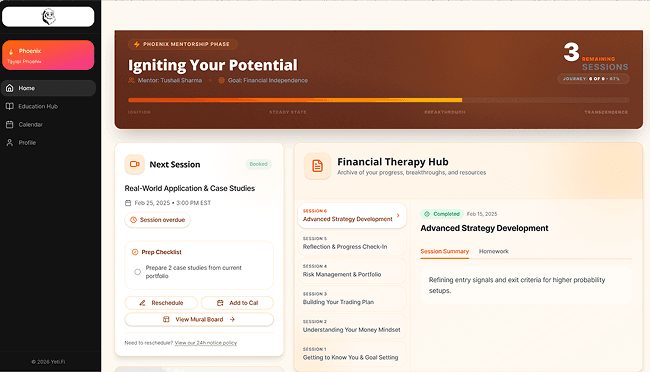
Task: Select Session 4 Risk Management & Portfolio
Action: click(352, 270)
